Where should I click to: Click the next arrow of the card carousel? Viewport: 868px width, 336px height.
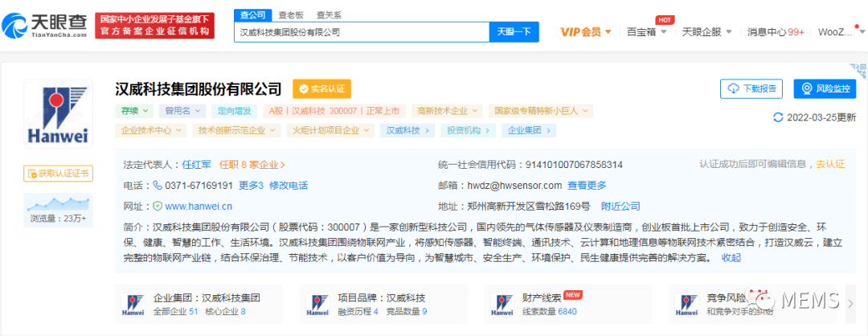coord(851,303)
